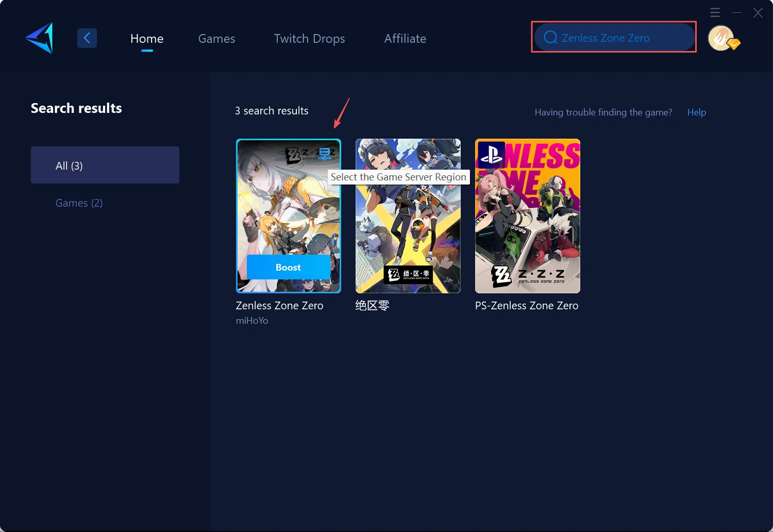The height and width of the screenshot is (532, 773).
Task: Click the Help link
Action: [696, 112]
